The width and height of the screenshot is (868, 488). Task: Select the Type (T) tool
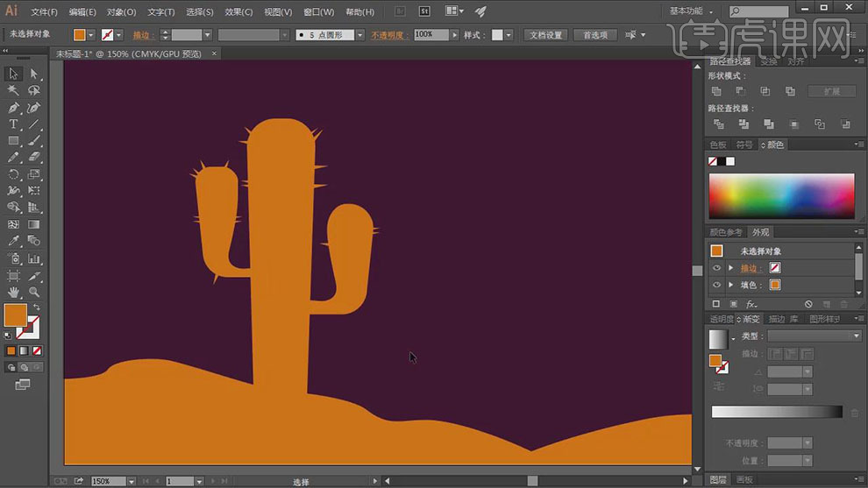[x=13, y=124]
